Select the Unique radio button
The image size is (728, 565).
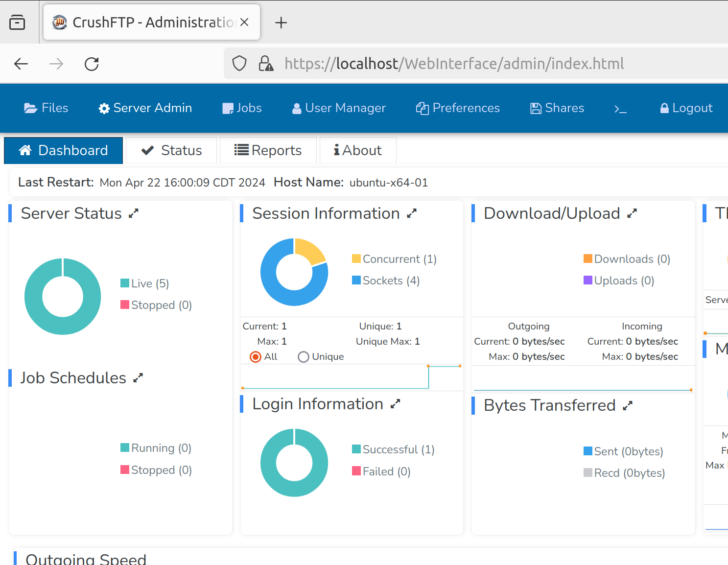(303, 357)
